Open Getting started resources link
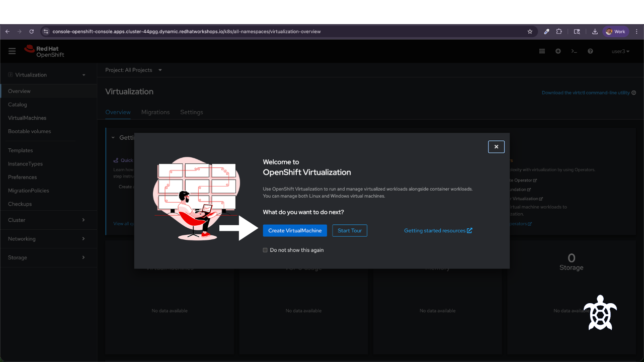The height and width of the screenshot is (362, 644). point(438,231)
